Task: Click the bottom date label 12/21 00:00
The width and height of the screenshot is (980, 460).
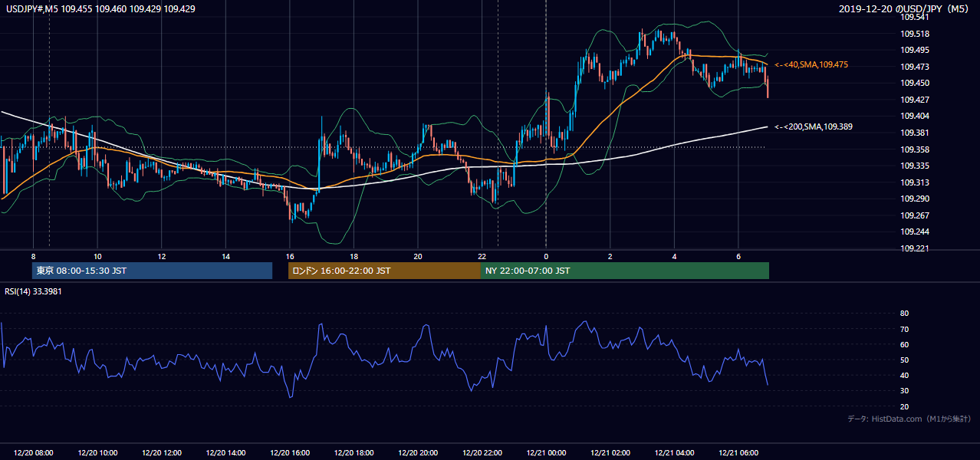Action: 546,453
